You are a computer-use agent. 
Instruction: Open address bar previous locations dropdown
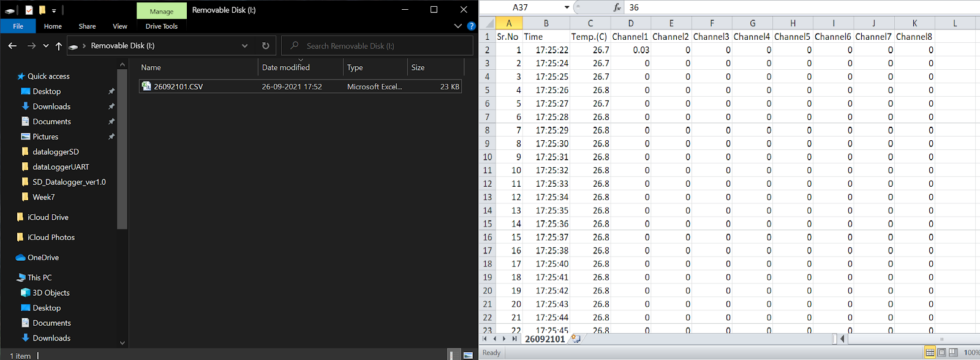(245, 46)
